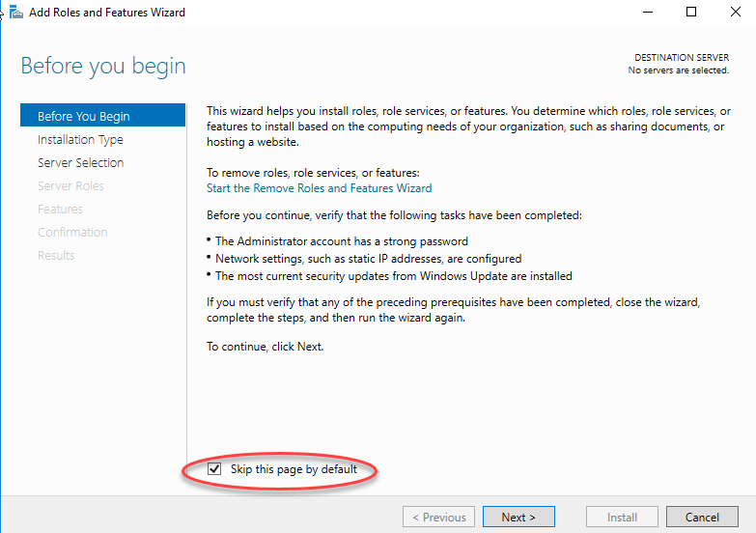The width and height of the screenshot is (756, 533).
Task: Click the Add Roles wizard title bar icon
Action: click(x=15, y=12)
